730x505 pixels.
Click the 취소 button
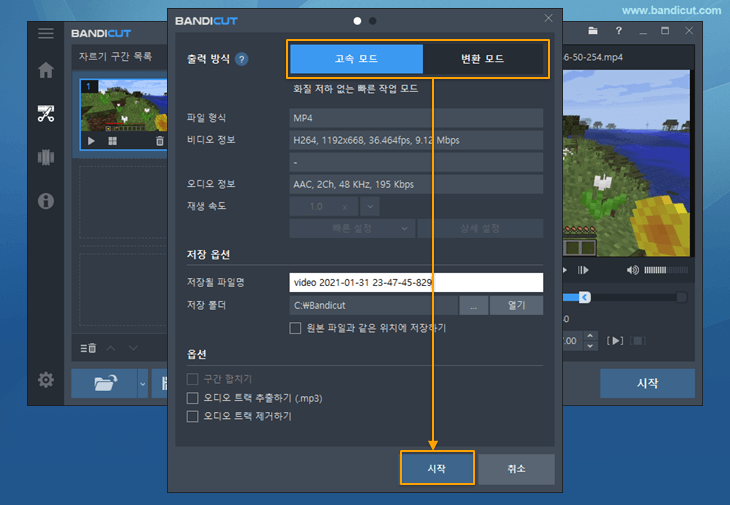coord(516,469)
